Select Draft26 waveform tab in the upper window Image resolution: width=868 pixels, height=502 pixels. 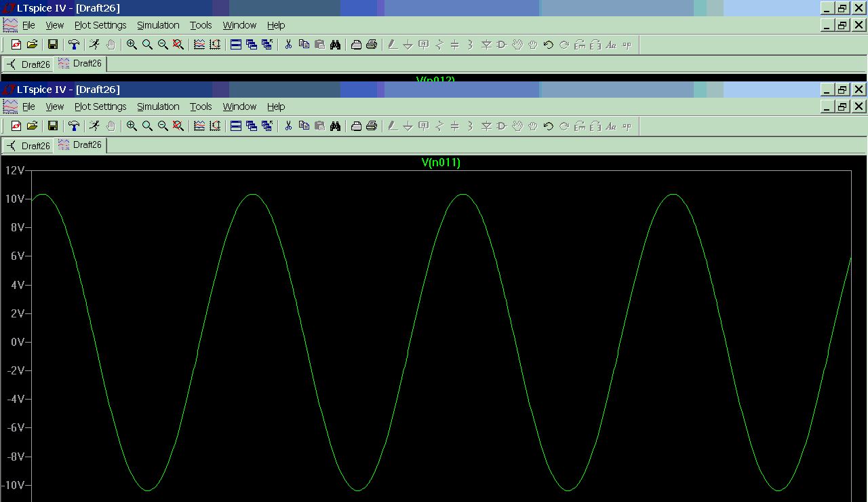point(81,64)
